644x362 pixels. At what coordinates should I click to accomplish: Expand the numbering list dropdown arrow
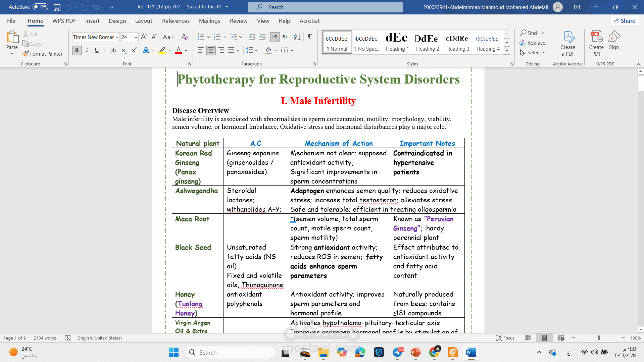click(225, 37)
